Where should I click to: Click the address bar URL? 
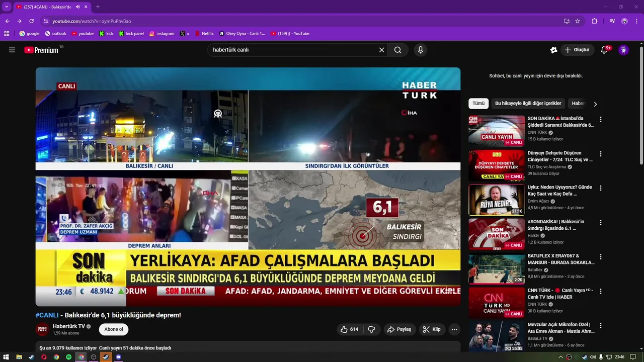[92, 21]
